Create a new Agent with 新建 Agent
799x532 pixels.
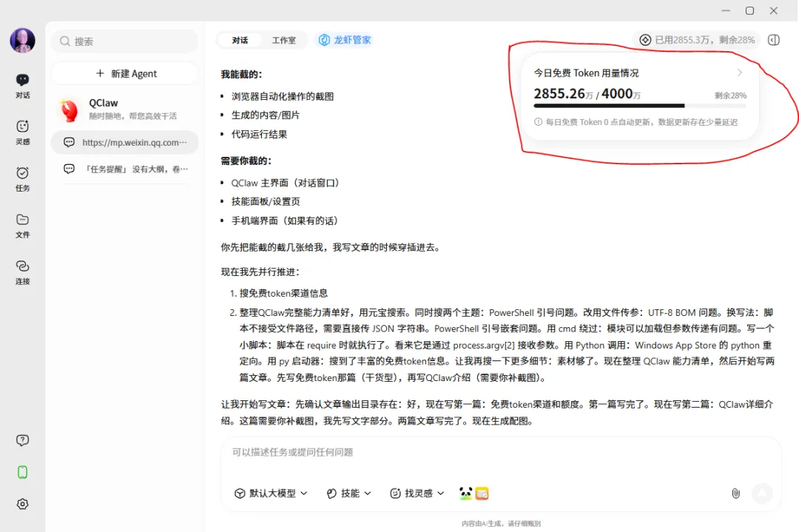125,73
